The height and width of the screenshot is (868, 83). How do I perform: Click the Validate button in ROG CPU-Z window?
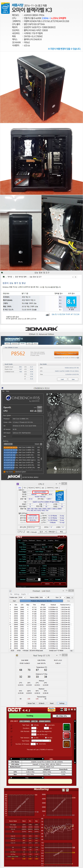pos(47,584)
